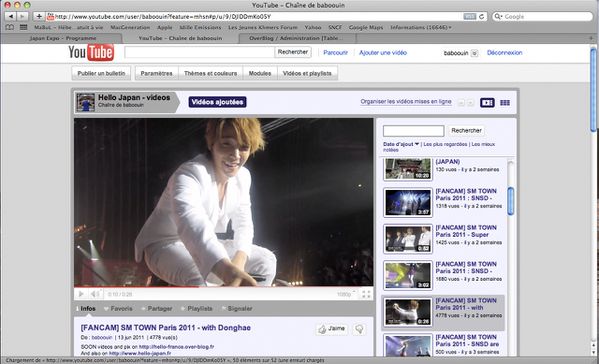Click the plus add-bookmark button in Safari toolbar

point(39,16)
